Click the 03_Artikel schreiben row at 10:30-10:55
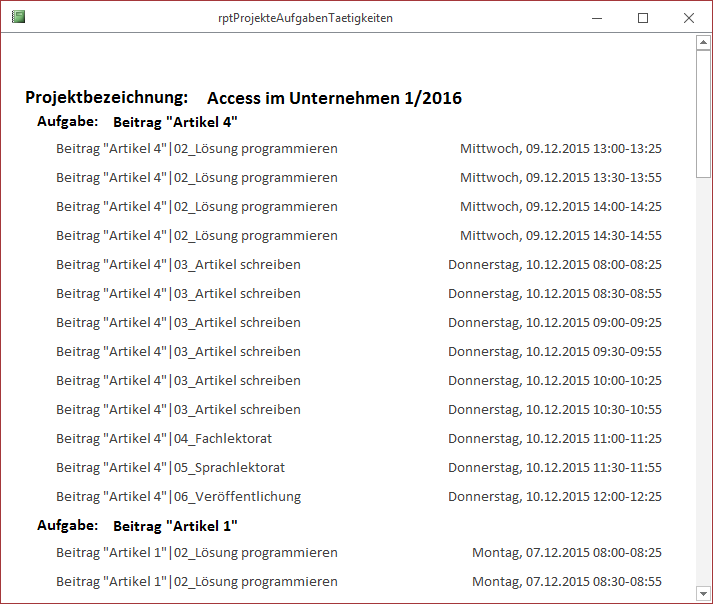The height and width of the screenshot is (604, 713). click(x=178, y=410)
